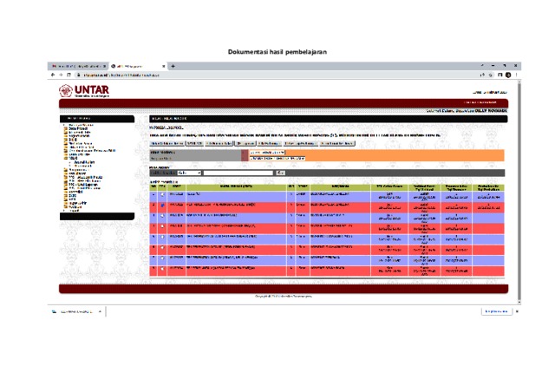Select the radio button in first table row
Image resolution: width=555 pixels, height=392 pixels.
(162, 194)
